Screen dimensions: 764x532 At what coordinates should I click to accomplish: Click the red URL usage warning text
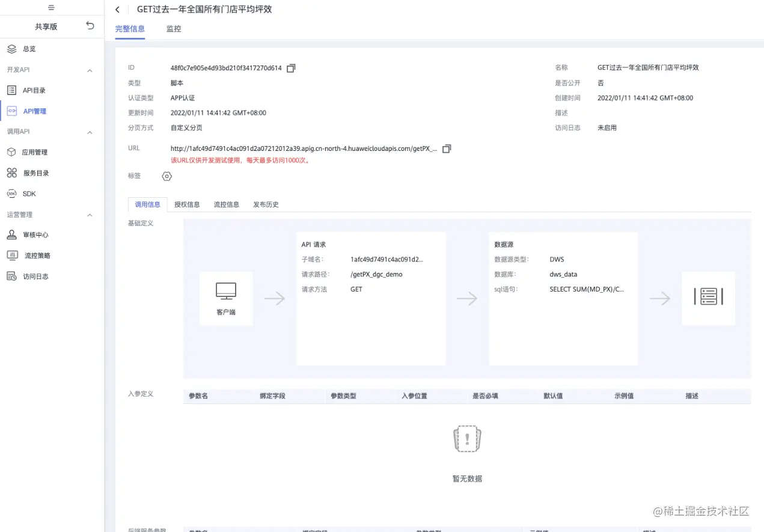(x=240, y=161)
